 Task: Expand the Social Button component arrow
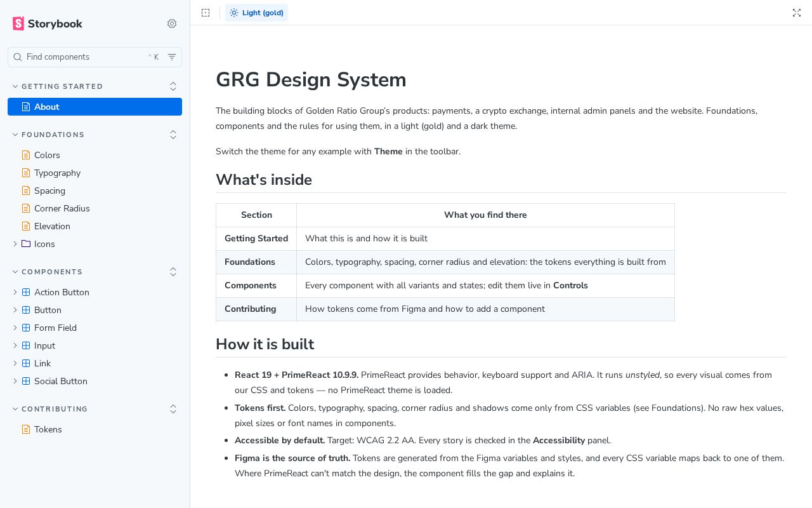tap(15, 381)
